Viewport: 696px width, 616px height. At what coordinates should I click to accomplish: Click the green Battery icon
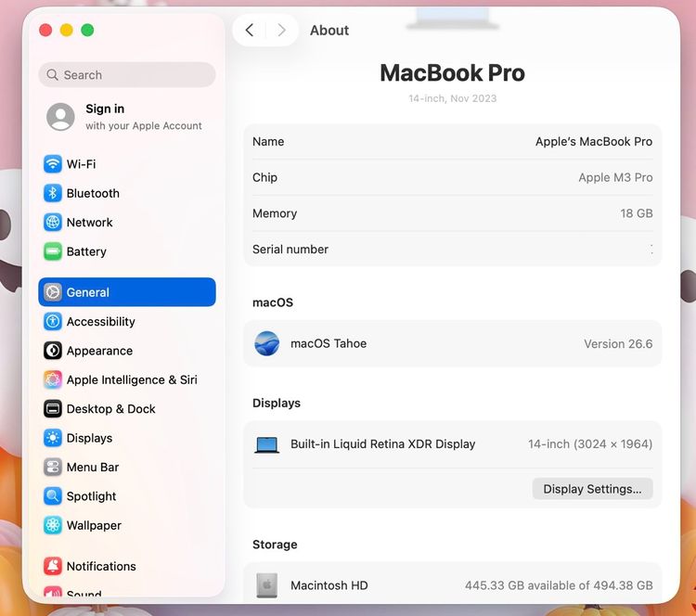pos(52,251)
